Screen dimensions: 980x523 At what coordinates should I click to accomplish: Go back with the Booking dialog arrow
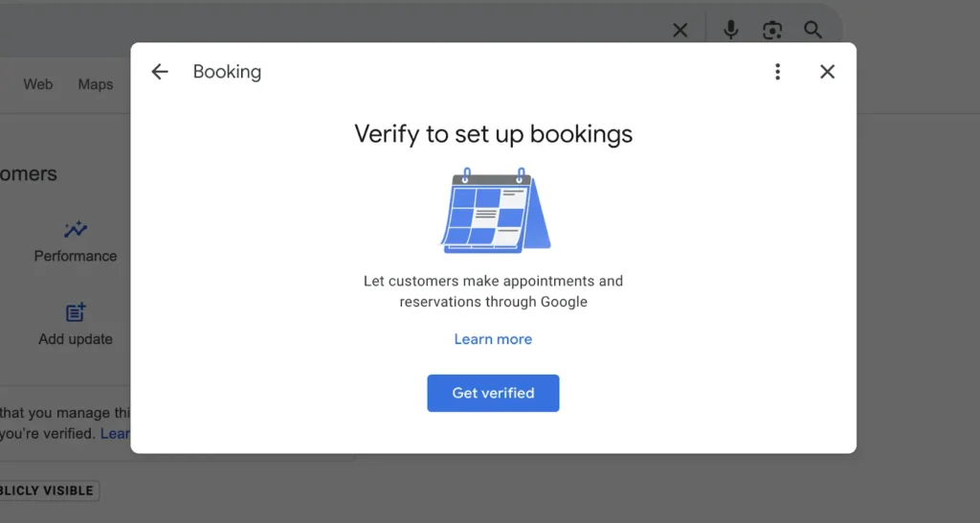click(160, 72)
